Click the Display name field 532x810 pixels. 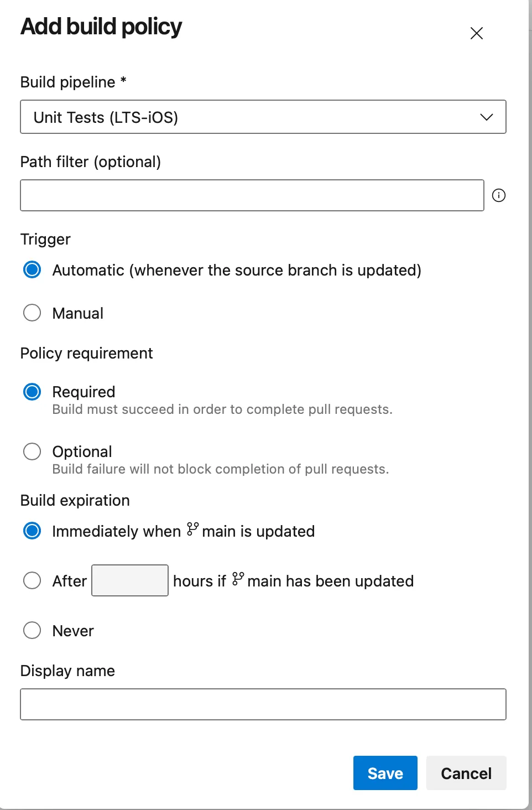tap(263, 703)
